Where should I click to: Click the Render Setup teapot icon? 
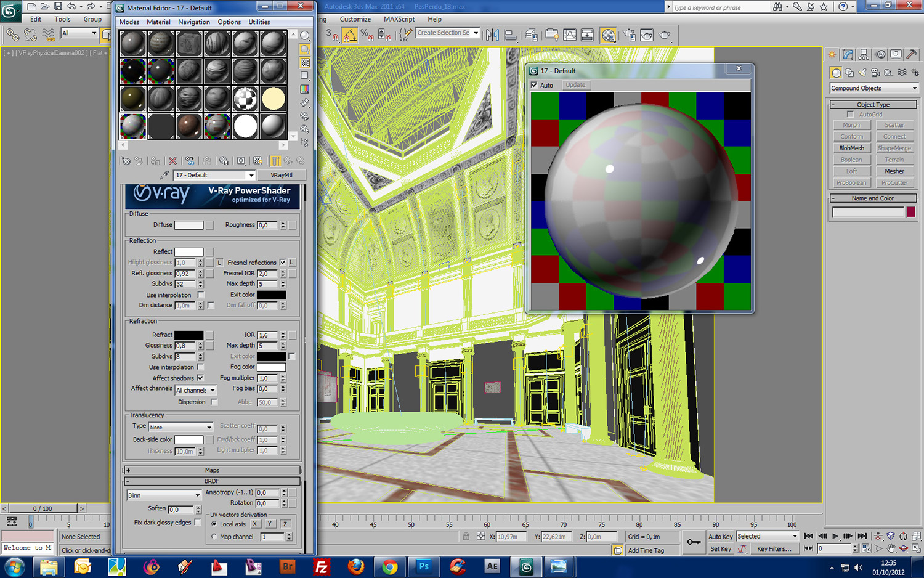click(x=629, y=35)
